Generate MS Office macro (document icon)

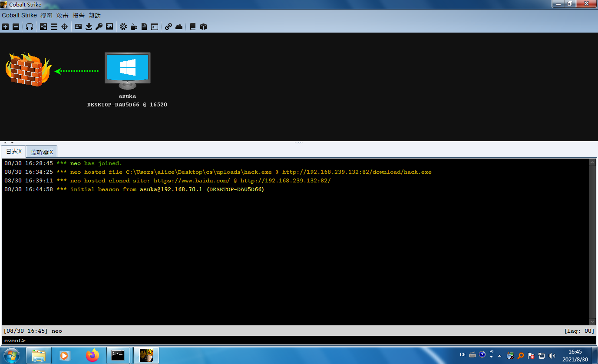(144, 26)
